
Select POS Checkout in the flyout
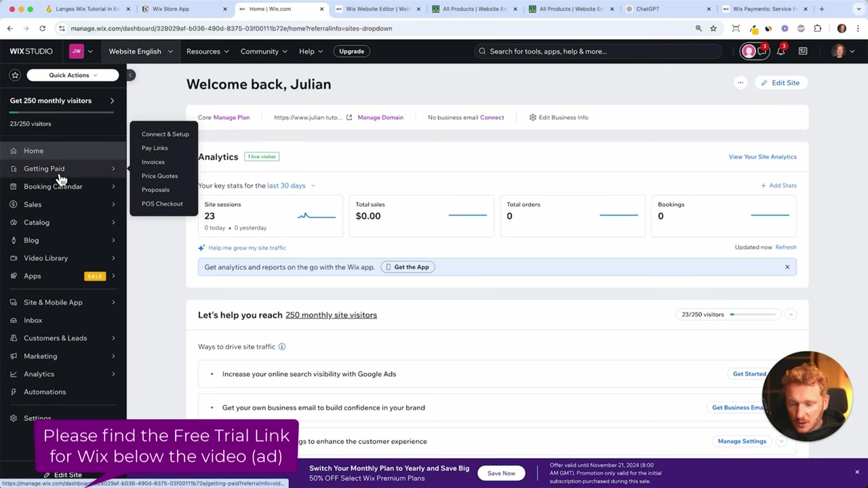162,203
